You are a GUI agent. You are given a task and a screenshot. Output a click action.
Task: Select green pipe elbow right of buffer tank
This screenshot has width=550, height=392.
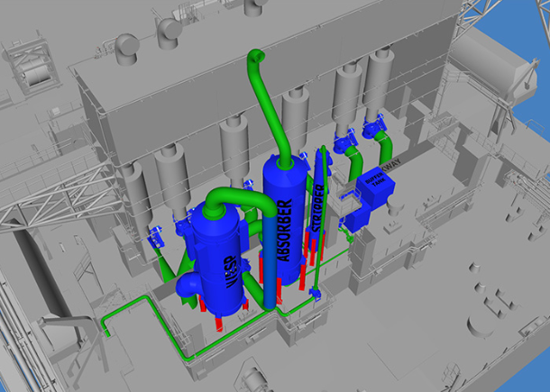(x=384, y=146)
